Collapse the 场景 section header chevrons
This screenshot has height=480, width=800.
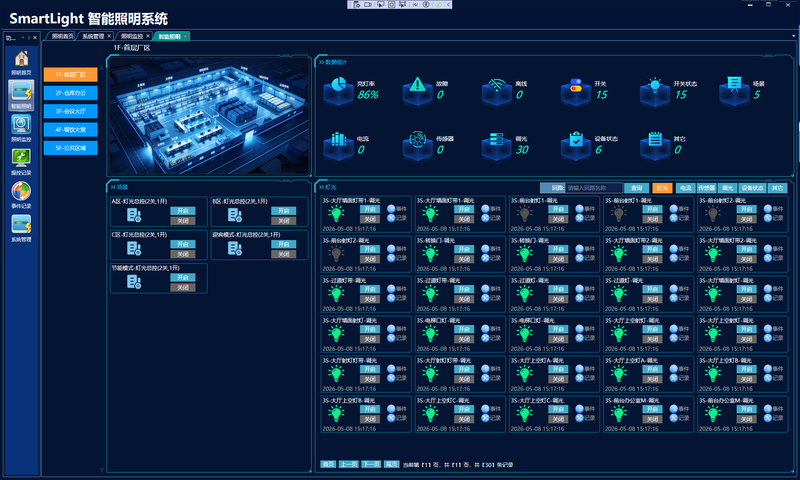tap(113, 187)
